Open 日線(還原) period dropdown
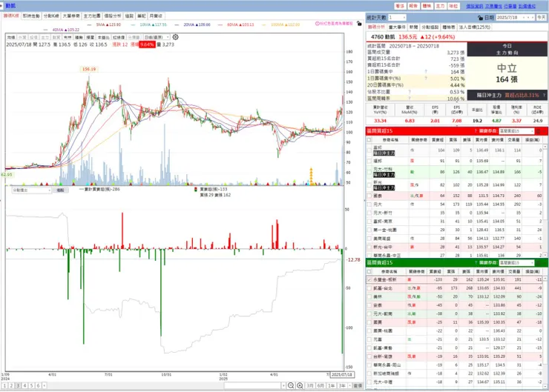 coord(157,37)
